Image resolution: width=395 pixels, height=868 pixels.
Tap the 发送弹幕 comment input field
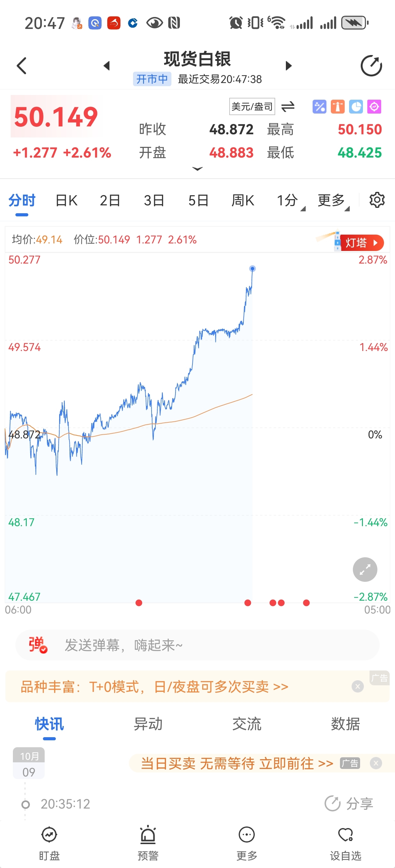197,645
